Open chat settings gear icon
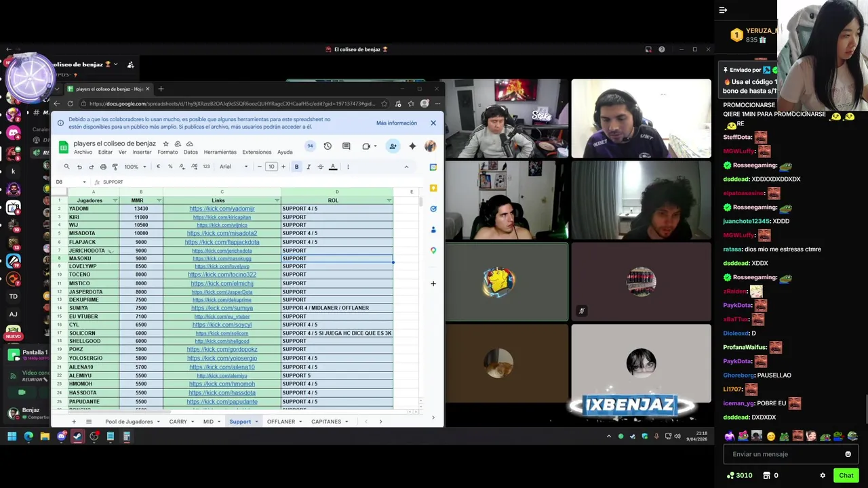868x488 pixels. pos(823,475)
